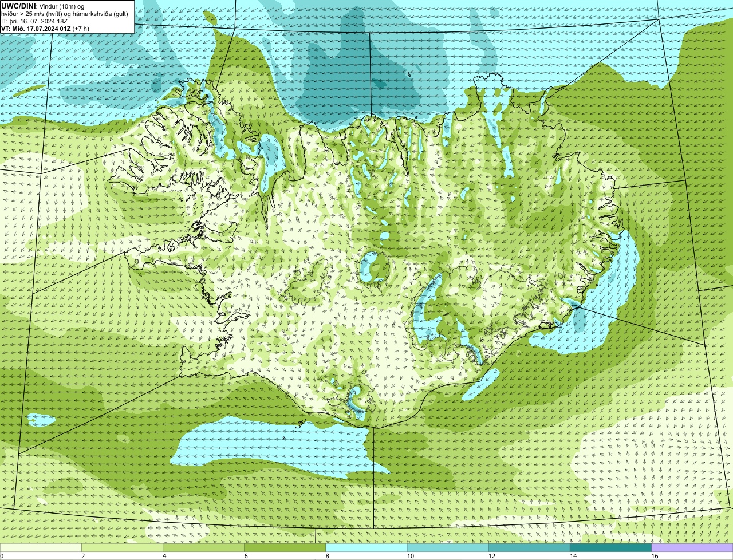Select the "VT: Mið. 17.07.2024 01Z (+7 h)" line
Screen dimensions: 733x560
(45, 28)
